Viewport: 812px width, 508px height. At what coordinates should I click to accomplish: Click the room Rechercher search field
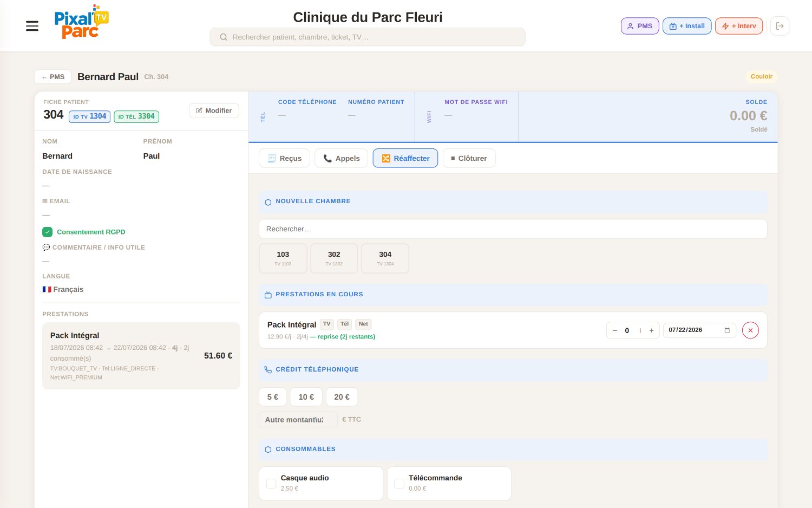513,229
